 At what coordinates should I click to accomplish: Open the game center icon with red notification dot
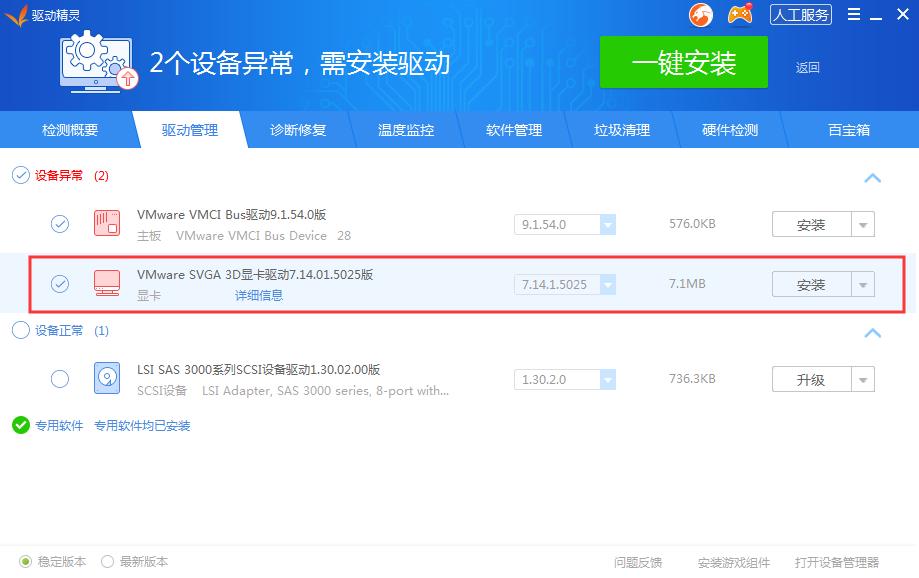(x=740, y=14)
